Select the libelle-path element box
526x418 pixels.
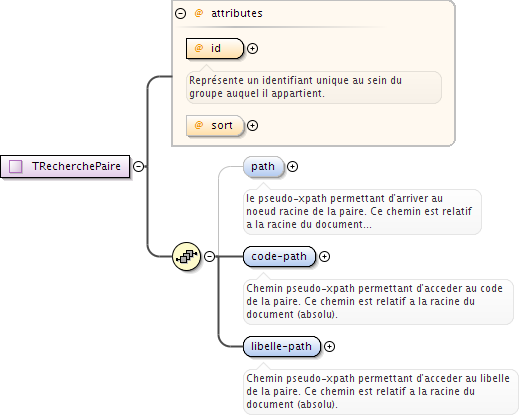coord(282,347)
